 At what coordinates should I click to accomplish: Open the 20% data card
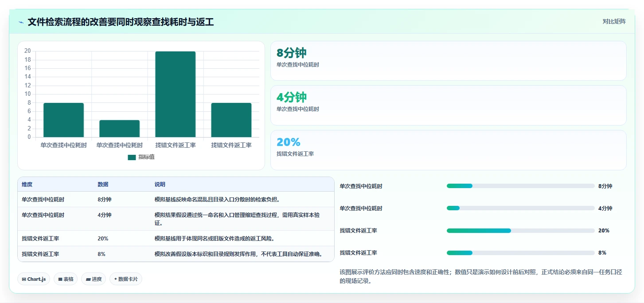(449, 150)
